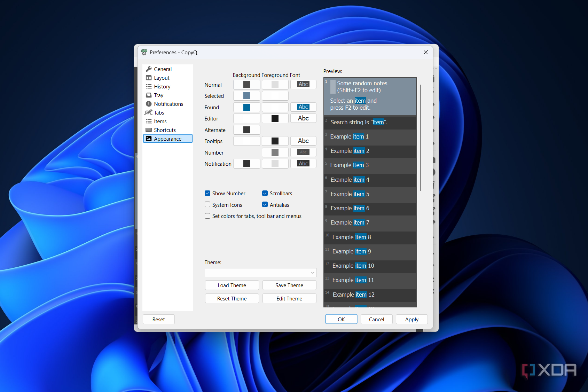Click Apply to apply preferences
This screenshot has width=588, height=392.
[412, 319]
